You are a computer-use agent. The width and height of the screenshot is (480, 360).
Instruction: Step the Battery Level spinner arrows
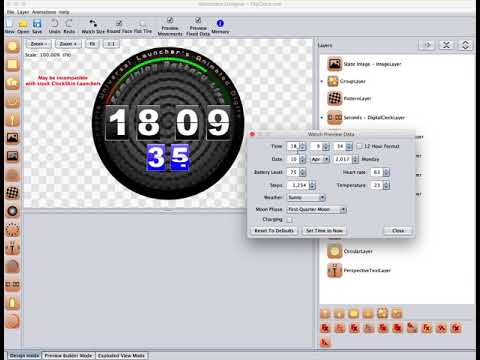(x=302, y=172)
